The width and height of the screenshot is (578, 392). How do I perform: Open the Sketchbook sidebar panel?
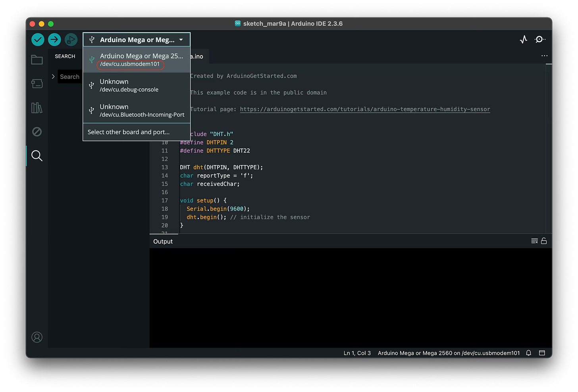coord(37,60)
